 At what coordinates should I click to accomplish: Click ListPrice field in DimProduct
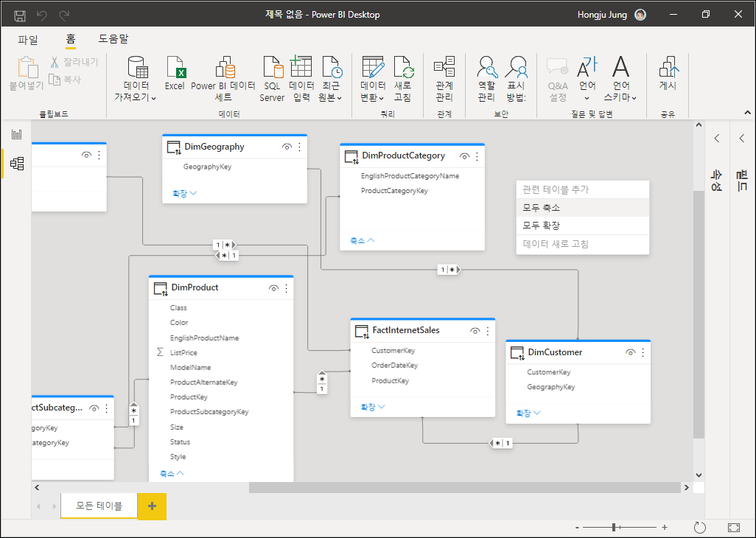(183, 353)
